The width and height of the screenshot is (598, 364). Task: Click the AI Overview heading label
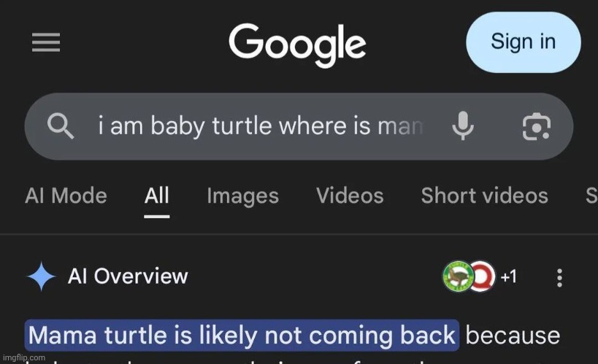128,276
